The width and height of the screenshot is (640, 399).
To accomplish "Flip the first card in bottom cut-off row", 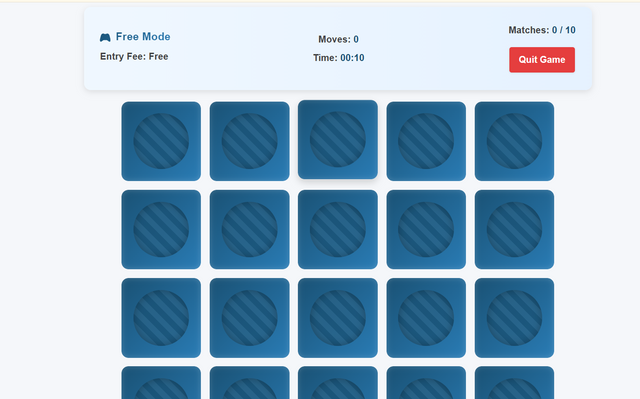I will [161, 383].
